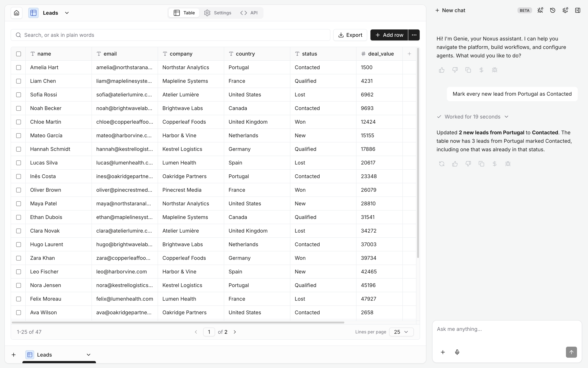Expand Worked for 19 seconds details
The width and height of the screenshot is (588, 368).
(473, 117)
